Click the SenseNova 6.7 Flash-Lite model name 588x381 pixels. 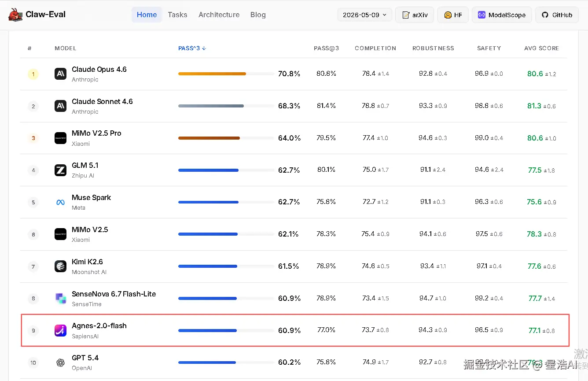(114, 294)
